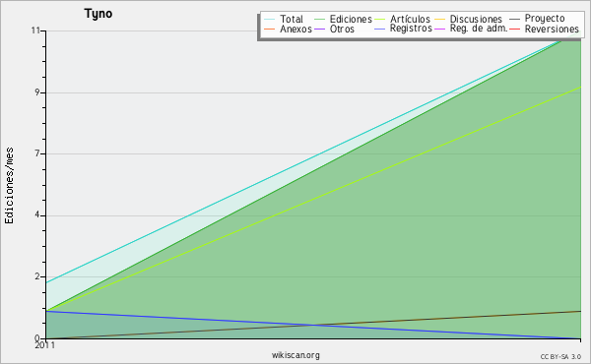The height and width of the screenshot is (364, 591).
Task: Select the Anexos legend label
Action: 295,29
